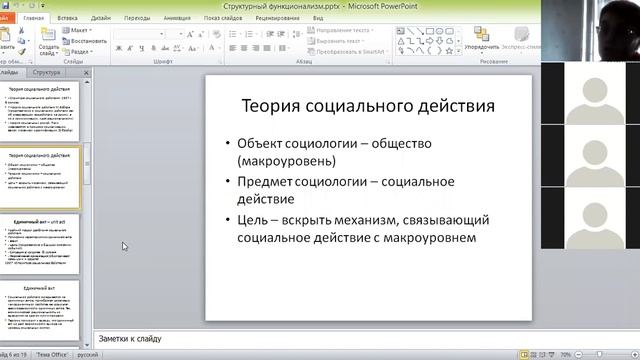Open Change Case (Aa) dropdown

click(193, 49)
